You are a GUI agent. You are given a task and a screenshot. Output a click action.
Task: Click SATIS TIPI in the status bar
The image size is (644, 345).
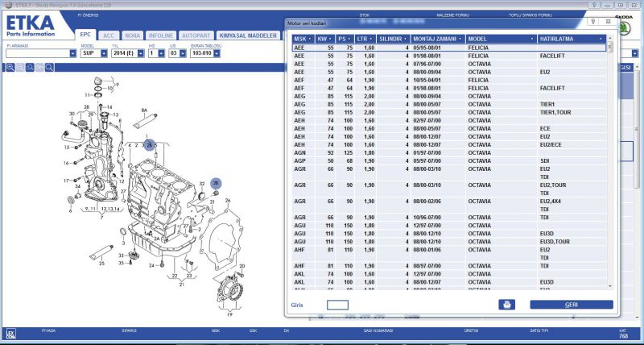coord(539,330)
